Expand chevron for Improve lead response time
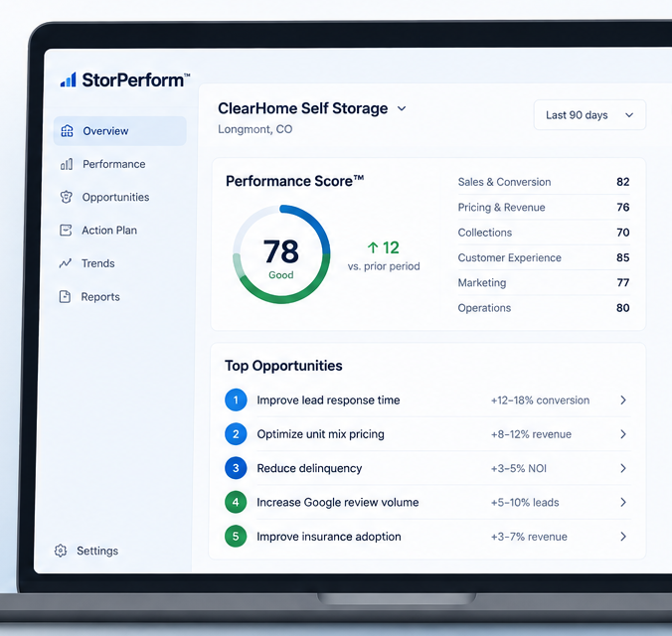The width and height of the screenshot is (672, 636). point(623,400)
